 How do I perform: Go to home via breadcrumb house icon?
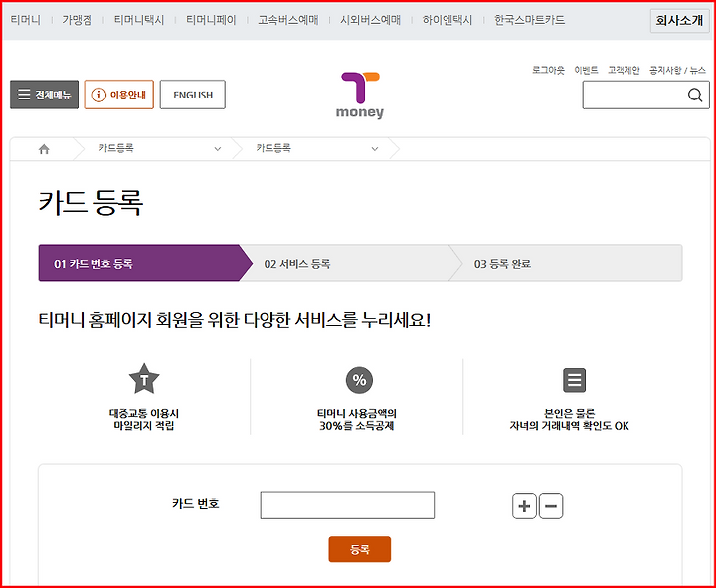[44, 149]
